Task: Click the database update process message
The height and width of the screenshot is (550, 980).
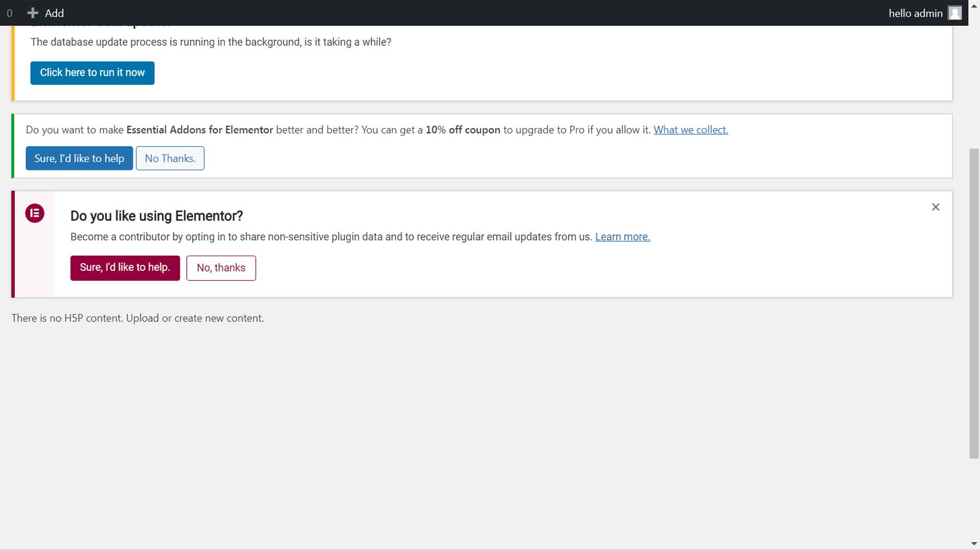Action: 211,42
